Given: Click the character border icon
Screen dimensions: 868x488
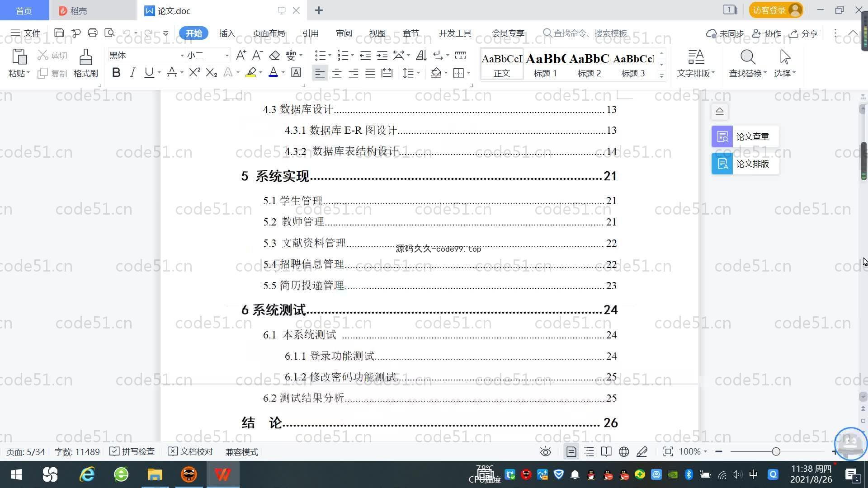Looking at the screenshot, I should pos(296,73).
